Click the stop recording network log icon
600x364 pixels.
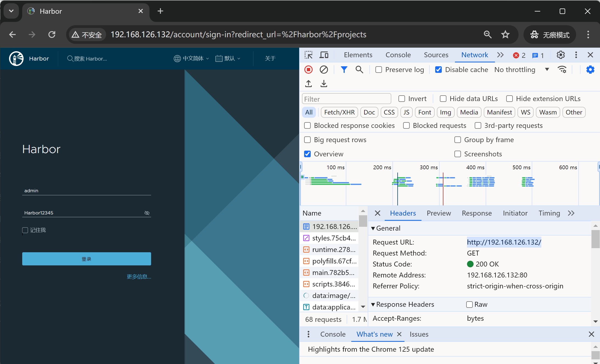(x=309, y=70)
